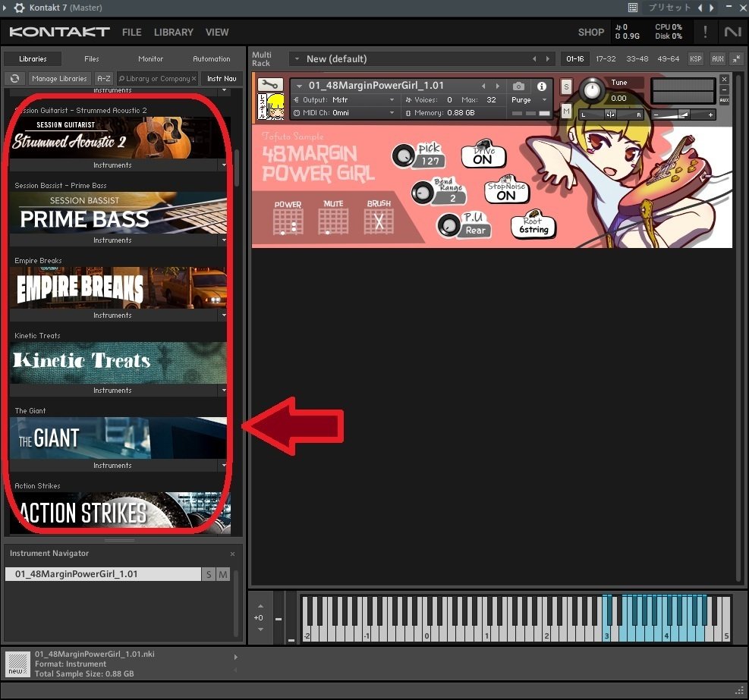The image size is (749, 700).
Task: Show rack page 17-32
Action: [606, 58]
